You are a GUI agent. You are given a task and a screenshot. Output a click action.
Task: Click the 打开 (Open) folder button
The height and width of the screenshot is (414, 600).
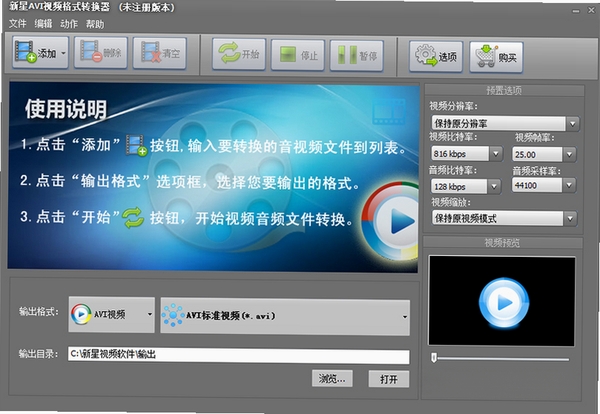coord(389,379)
